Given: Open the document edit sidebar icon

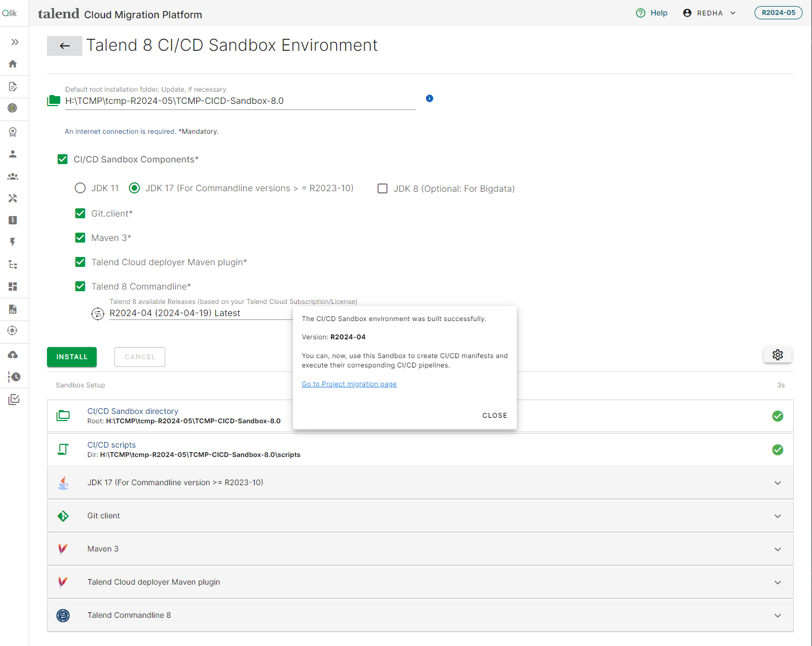Looking at the screenshot, I should [13, 86].
